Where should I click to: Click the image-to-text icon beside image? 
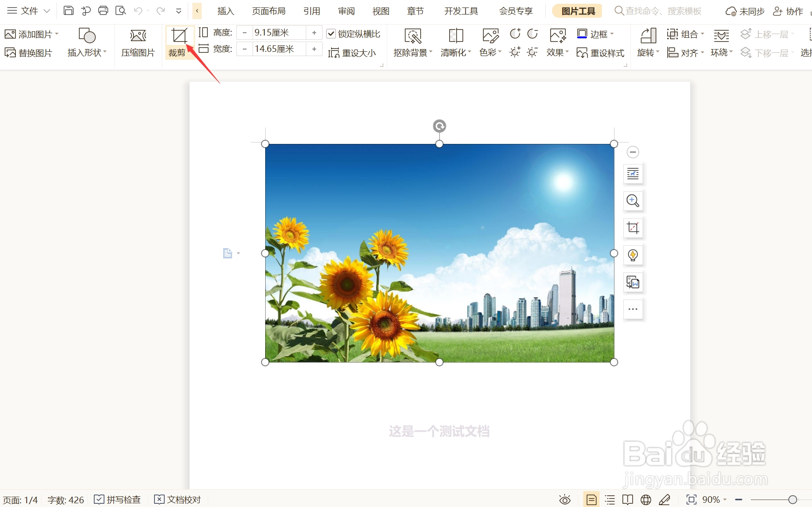coord(633,282)
